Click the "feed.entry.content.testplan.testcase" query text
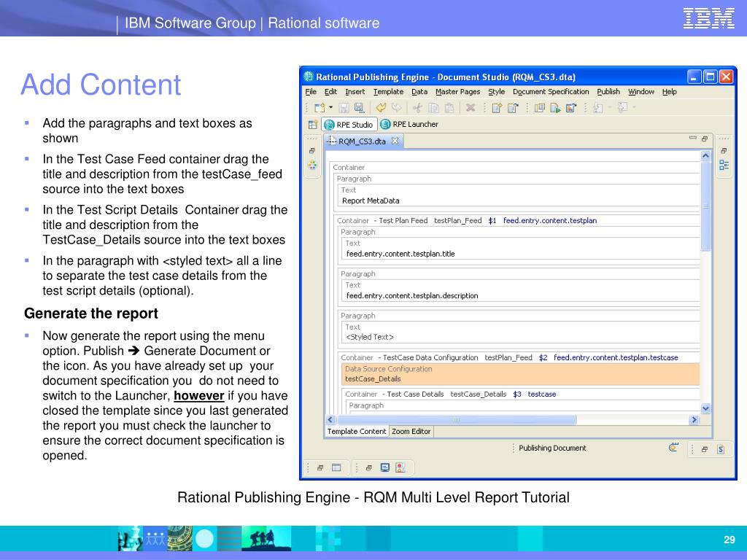The width and height of the screenshot is (747, 560). (x=616, y=357)
